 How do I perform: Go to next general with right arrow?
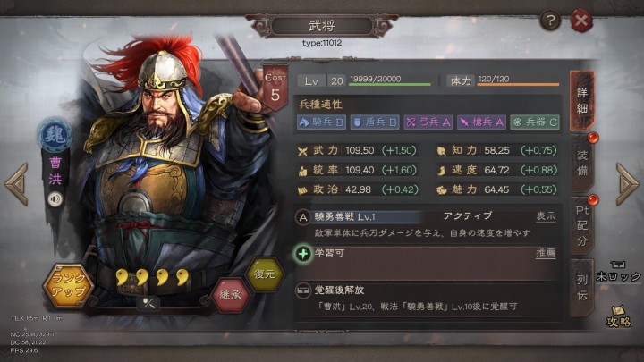pos(627,184)
